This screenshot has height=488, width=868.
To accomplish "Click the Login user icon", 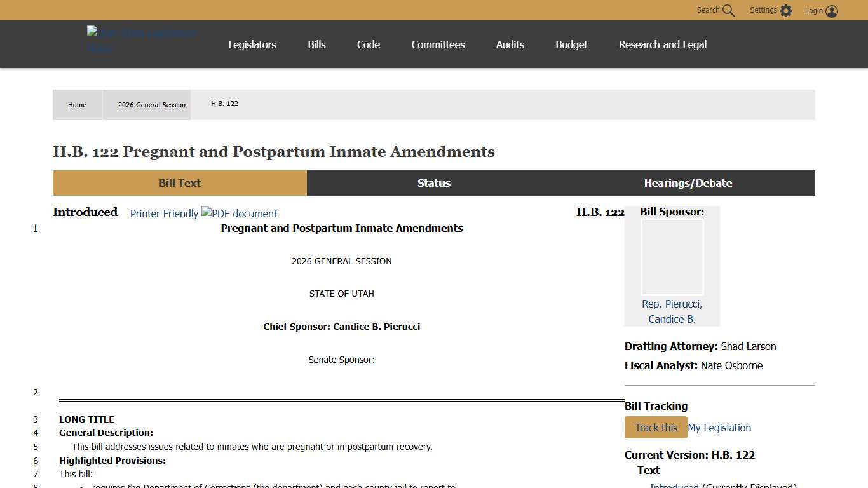I will click(x=832, y=11).
